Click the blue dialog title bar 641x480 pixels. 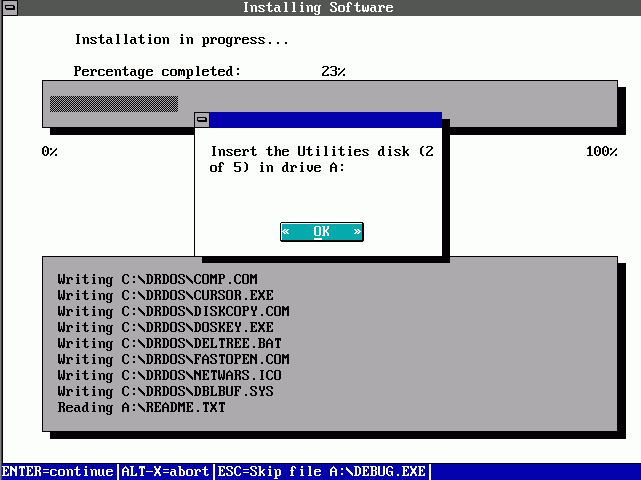[x=325, y=120]
